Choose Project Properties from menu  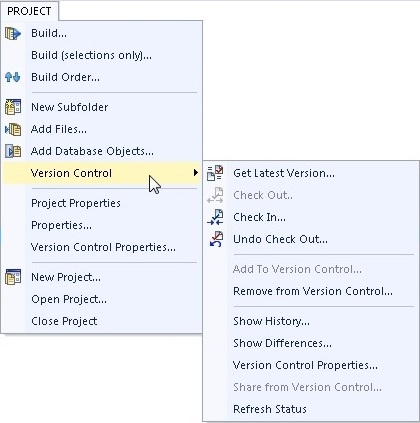pyautogui.click(x=76, y=203)
